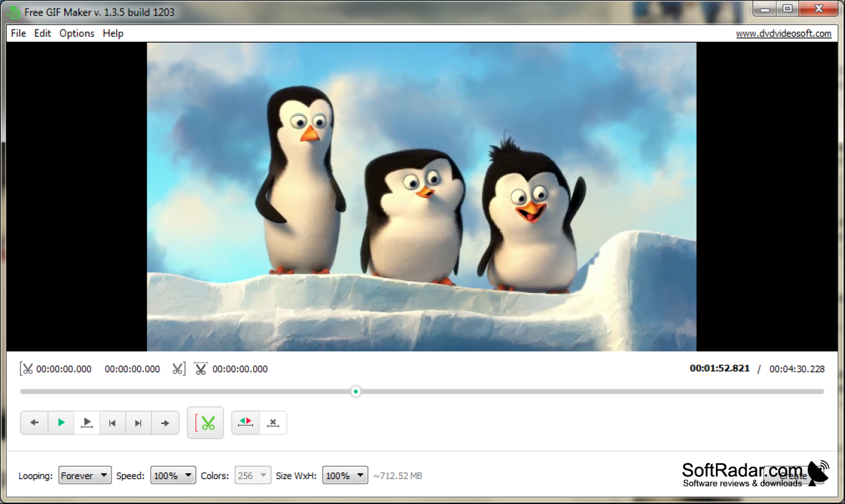Click the total duration 00:04:30.228
The width and height of the screenshot is (845, 504).
click(x=797, y=369)
